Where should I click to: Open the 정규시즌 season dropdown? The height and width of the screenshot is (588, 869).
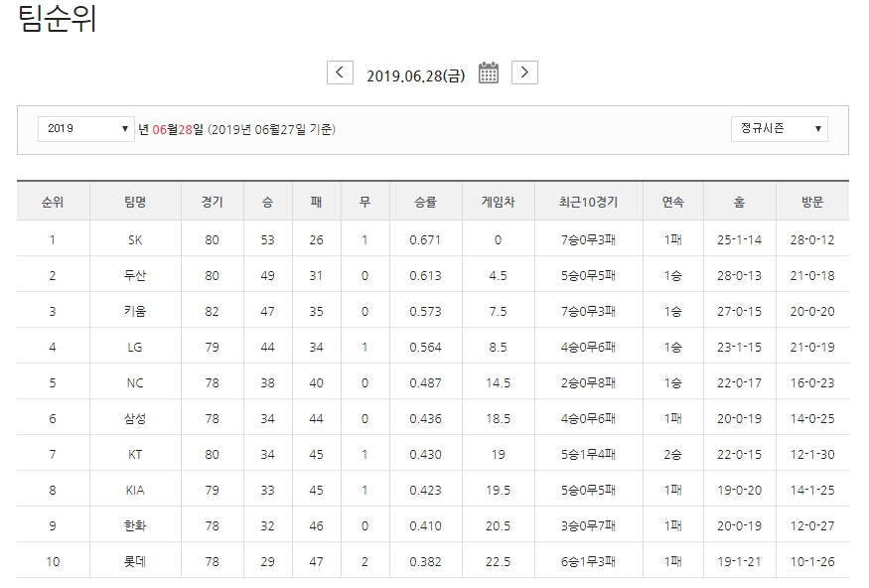click(x=779, y=128)
